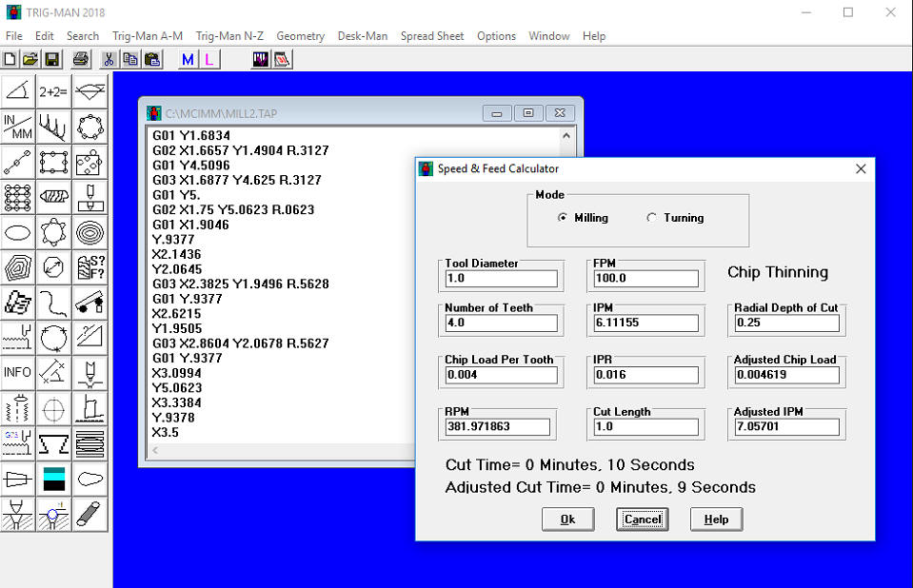The width and height of the screenshot is (913, 588).
Task: Open the INFO tool
Action: point(18,372)
